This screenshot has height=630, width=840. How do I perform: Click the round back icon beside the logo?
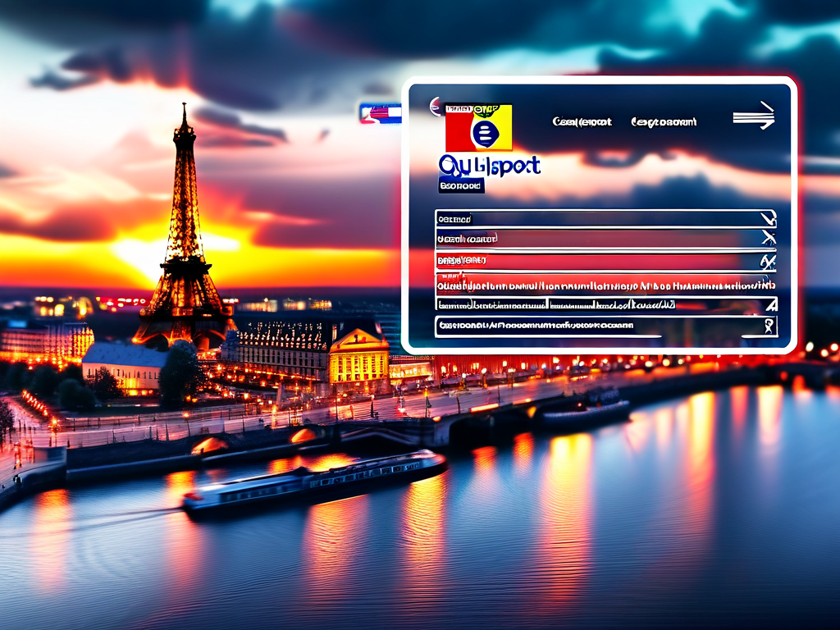point(435,107)
